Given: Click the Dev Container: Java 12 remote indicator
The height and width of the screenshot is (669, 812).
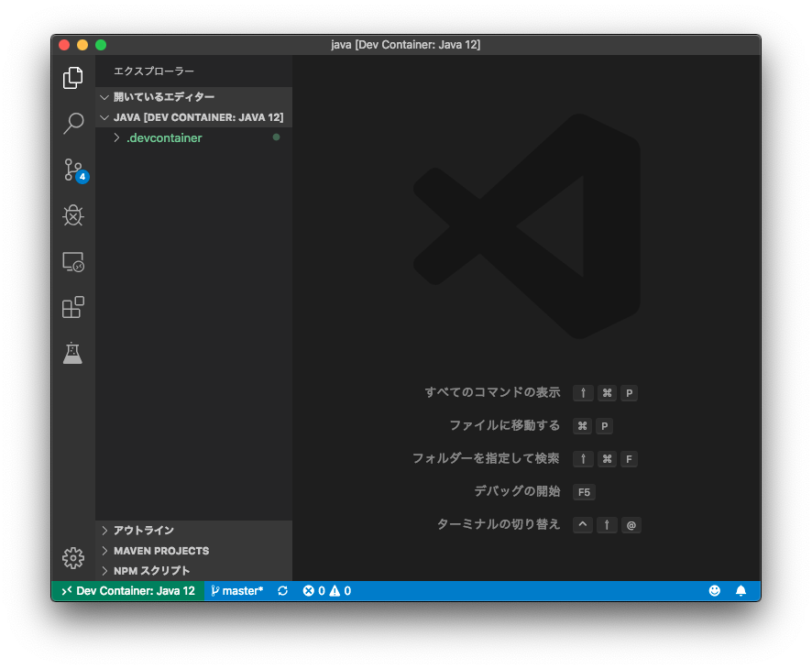Looking at the screenshot, I should (128, 591).
